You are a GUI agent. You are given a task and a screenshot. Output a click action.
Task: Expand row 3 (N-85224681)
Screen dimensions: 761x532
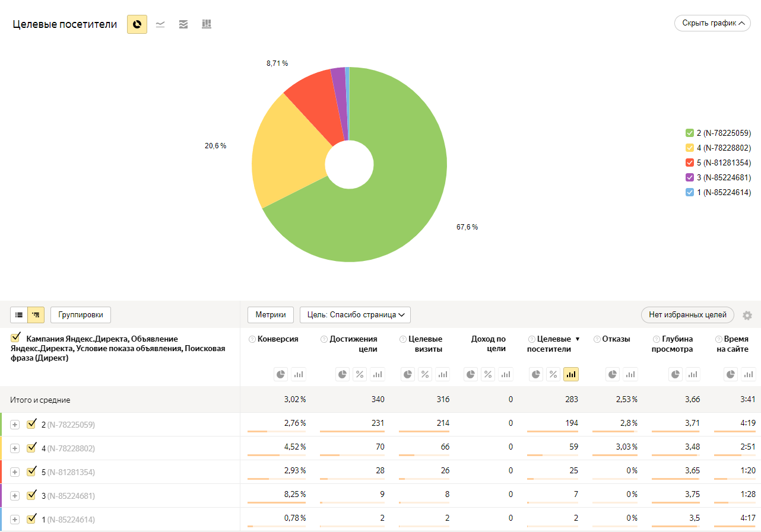tap(15, 496)
